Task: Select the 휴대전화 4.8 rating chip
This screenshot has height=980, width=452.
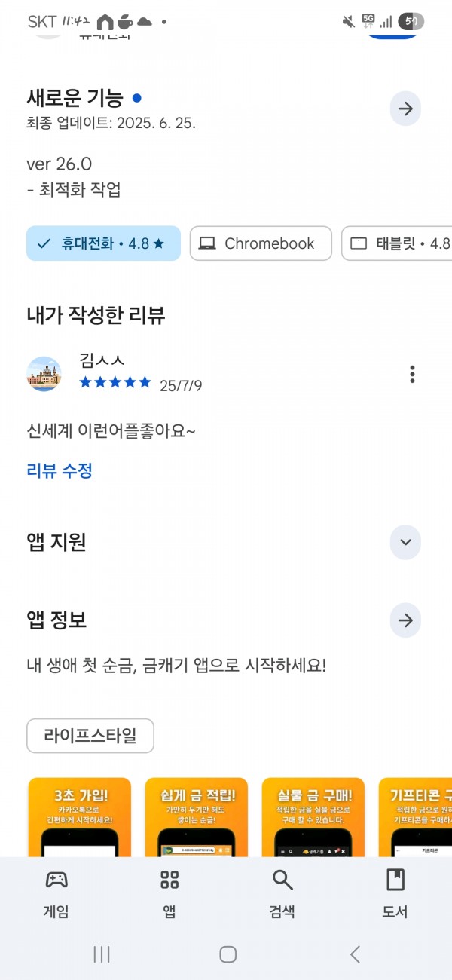Action: click(x=103, y=243)
